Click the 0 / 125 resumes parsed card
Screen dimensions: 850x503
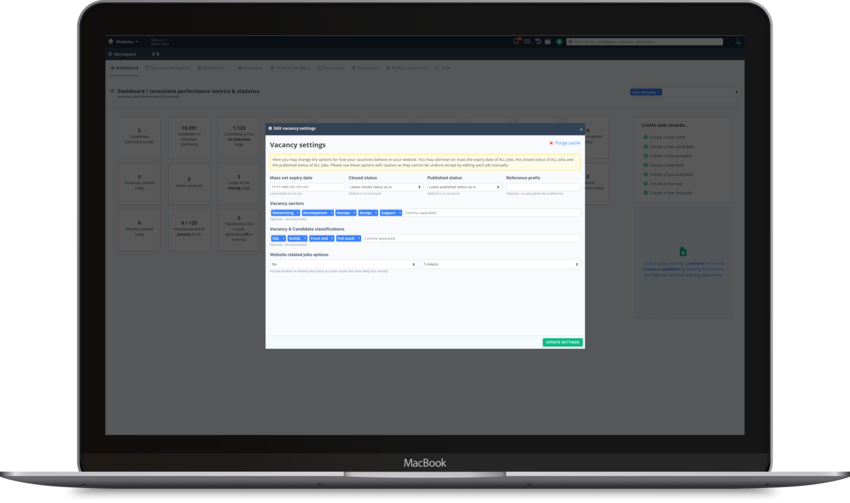(x=189, y=230)
